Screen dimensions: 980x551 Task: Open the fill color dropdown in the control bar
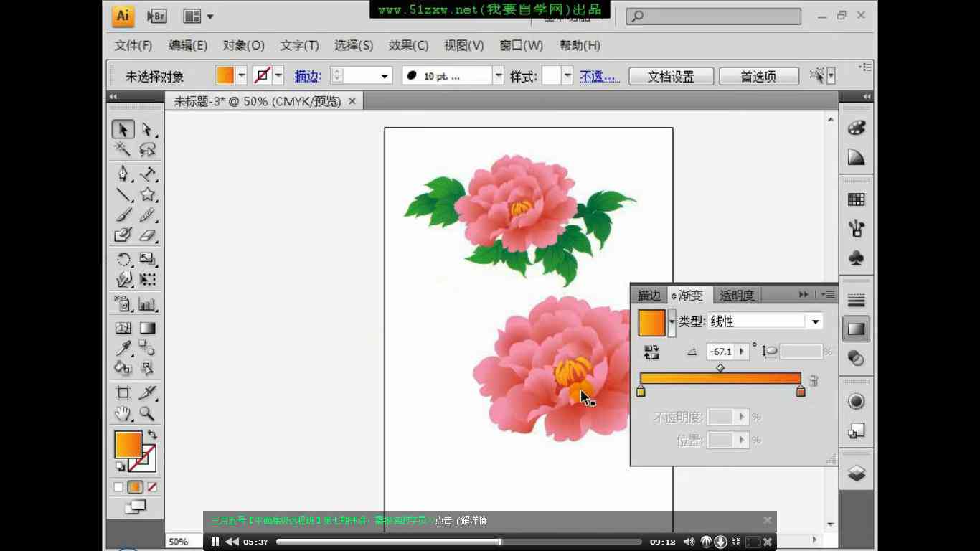coord(242,75)
